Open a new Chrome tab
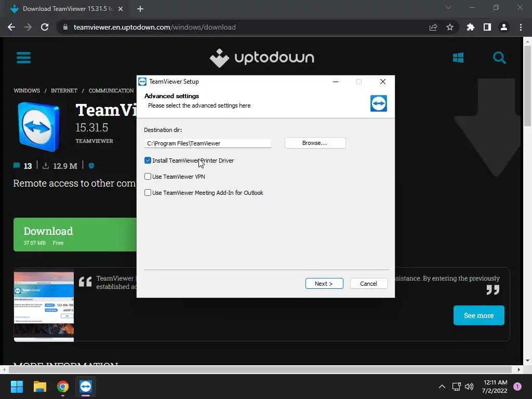The width and height of the screenshot is (532, 399). [x=140, y=9]
